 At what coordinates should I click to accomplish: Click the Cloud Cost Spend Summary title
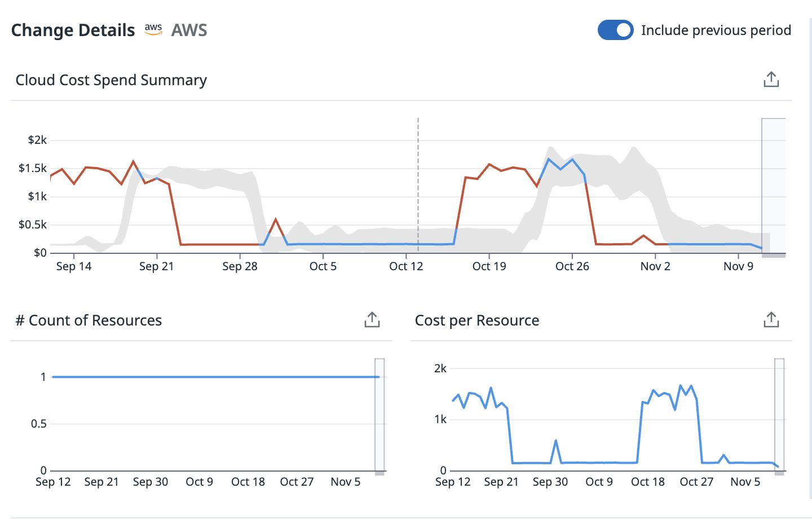(111, 80)
